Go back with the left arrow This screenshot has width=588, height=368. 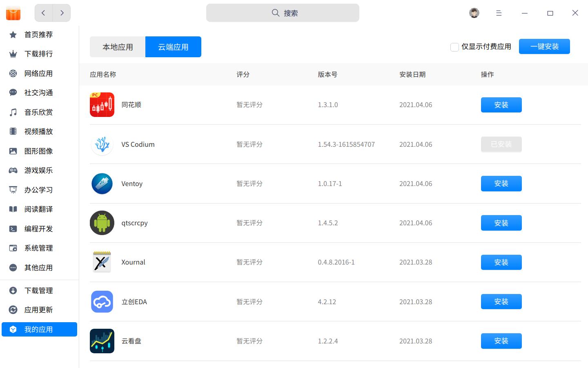pos(43,13)
